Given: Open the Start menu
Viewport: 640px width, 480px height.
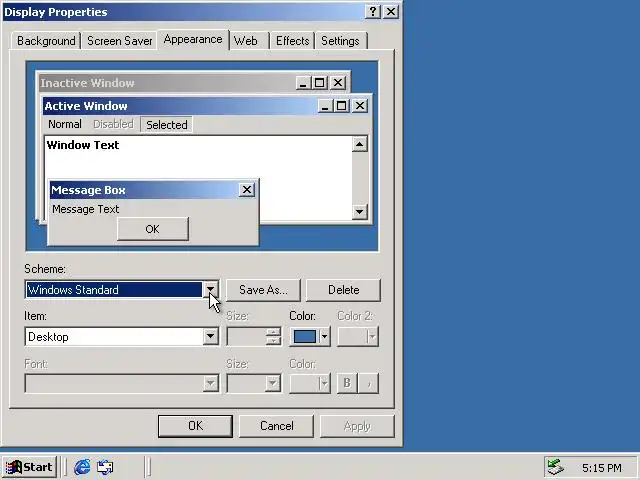Looking at the screenshot, I should pos(29,467).
